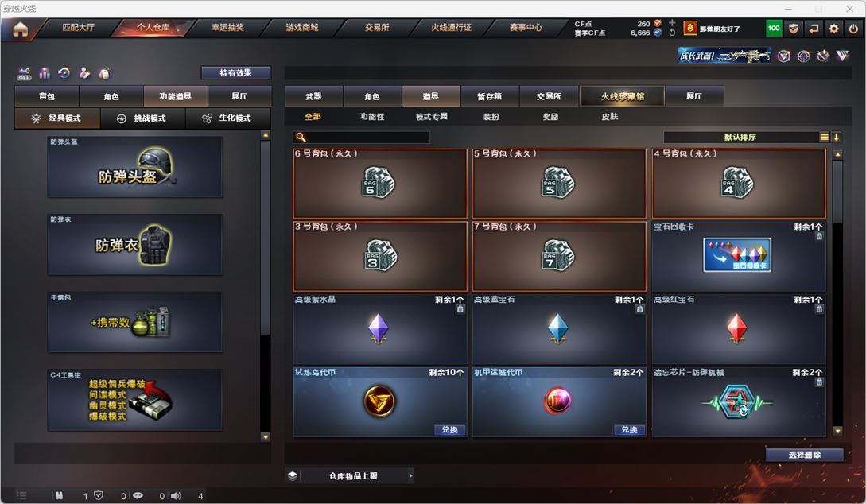
Task: Switch to 游戏商城 top tab
Action: pos(302,28)
